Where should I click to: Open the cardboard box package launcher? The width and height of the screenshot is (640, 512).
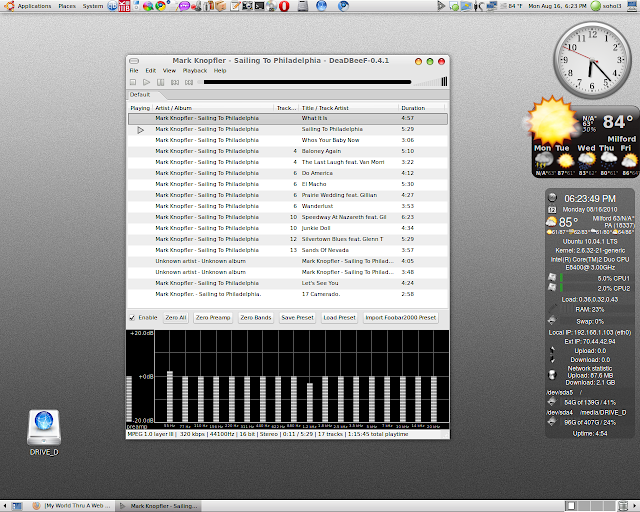click(221, 6)
